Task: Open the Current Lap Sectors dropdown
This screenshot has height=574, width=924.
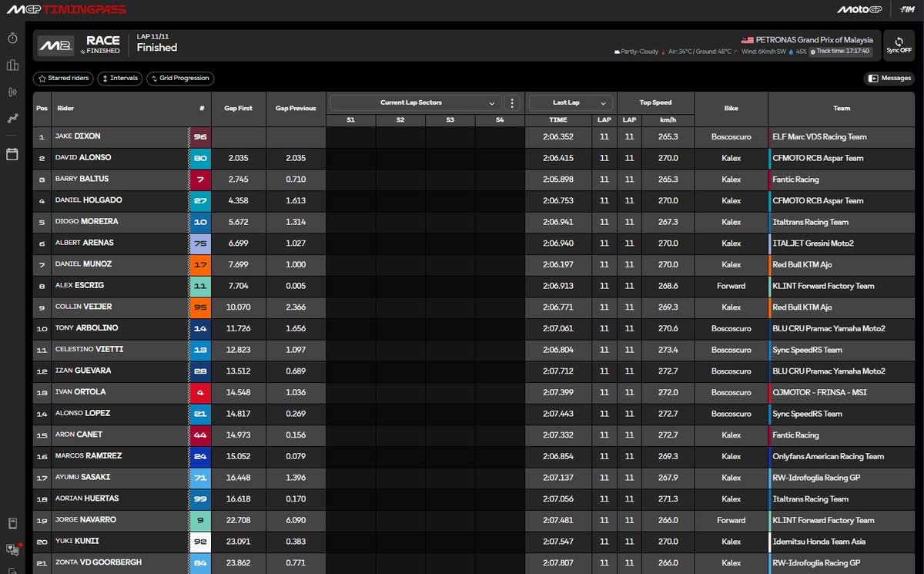Action: (416, 102)
